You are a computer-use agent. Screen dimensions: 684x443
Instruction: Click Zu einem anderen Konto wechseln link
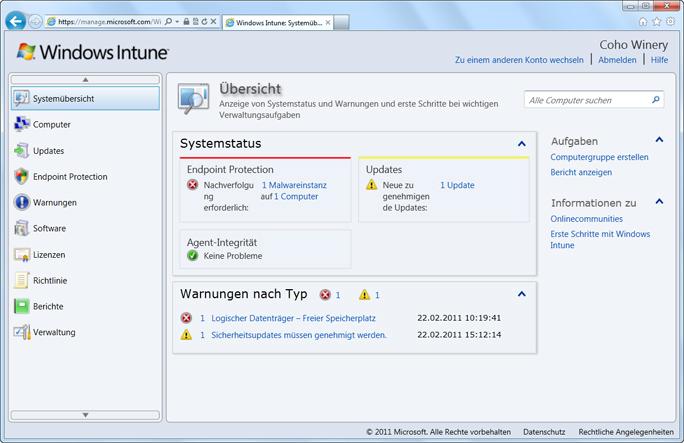[x=519, y=60]
